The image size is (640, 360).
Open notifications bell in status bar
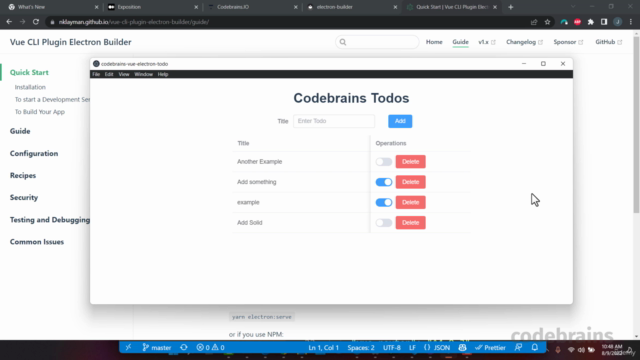(x=535, y=348)
